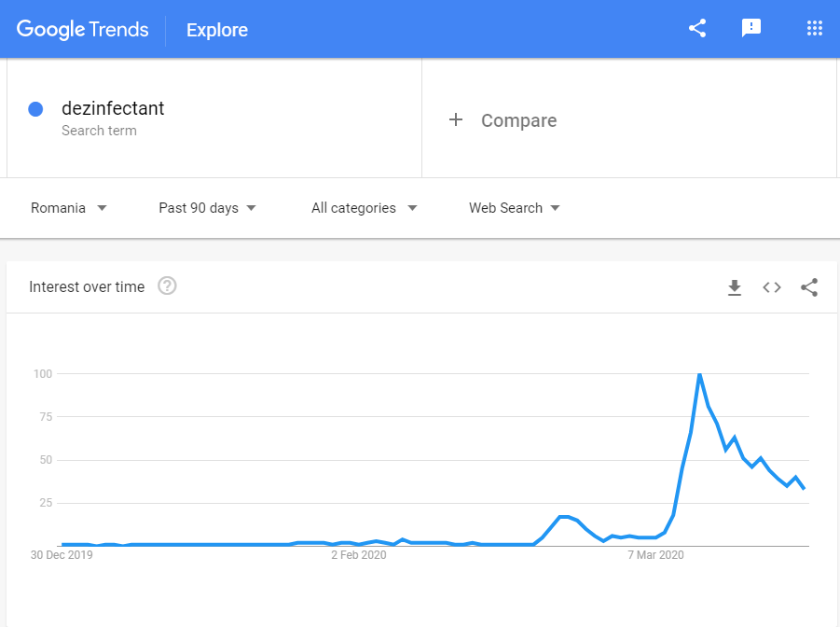
Task: Share the Interest over time chart
Action: pyautogui.click(x=808, y=287)
